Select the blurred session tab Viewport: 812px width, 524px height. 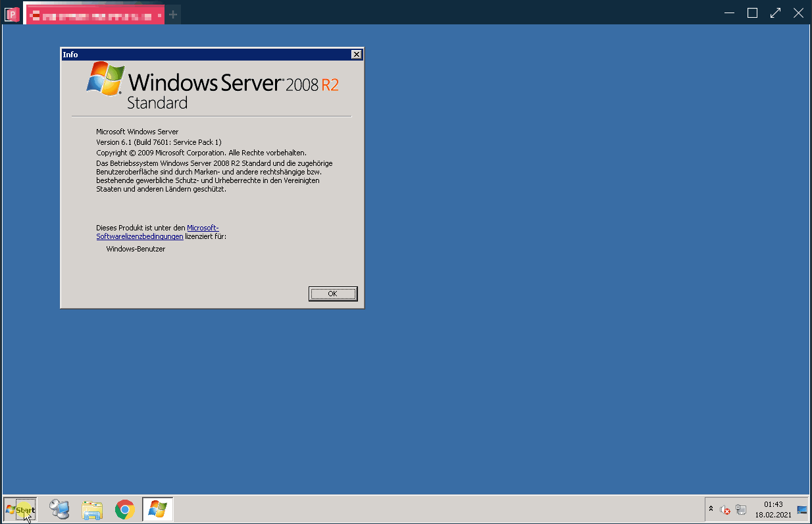point(95,14)
